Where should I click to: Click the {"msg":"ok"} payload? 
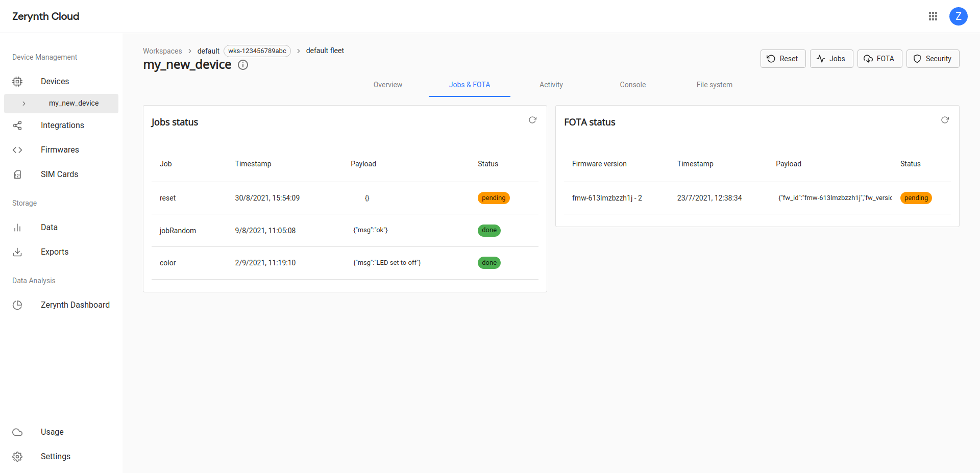tap(371, 230)
